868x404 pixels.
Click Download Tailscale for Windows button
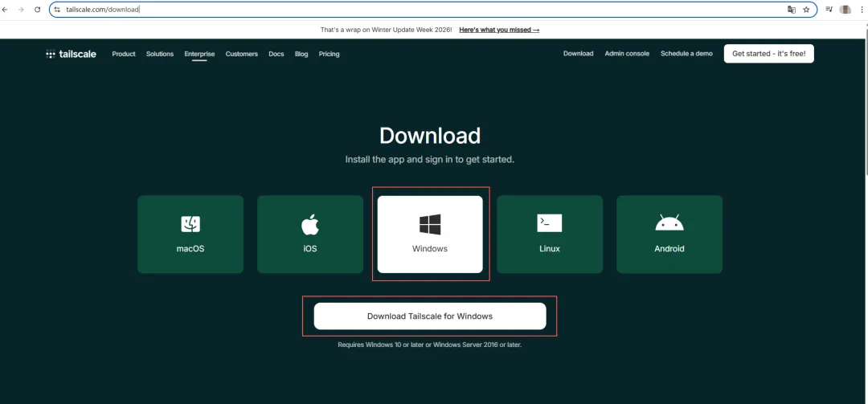430,316
